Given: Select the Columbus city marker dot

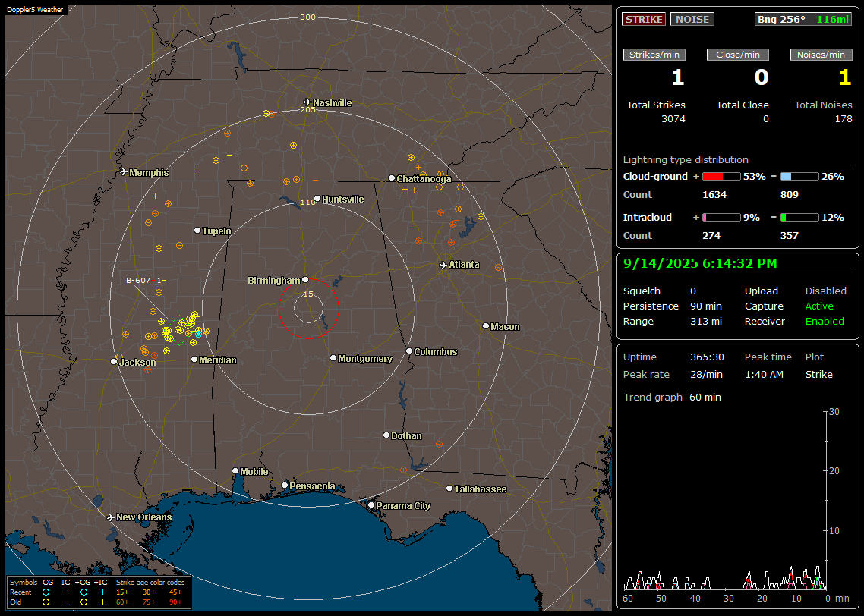Looking at the screenshot, I should [409, 351].
